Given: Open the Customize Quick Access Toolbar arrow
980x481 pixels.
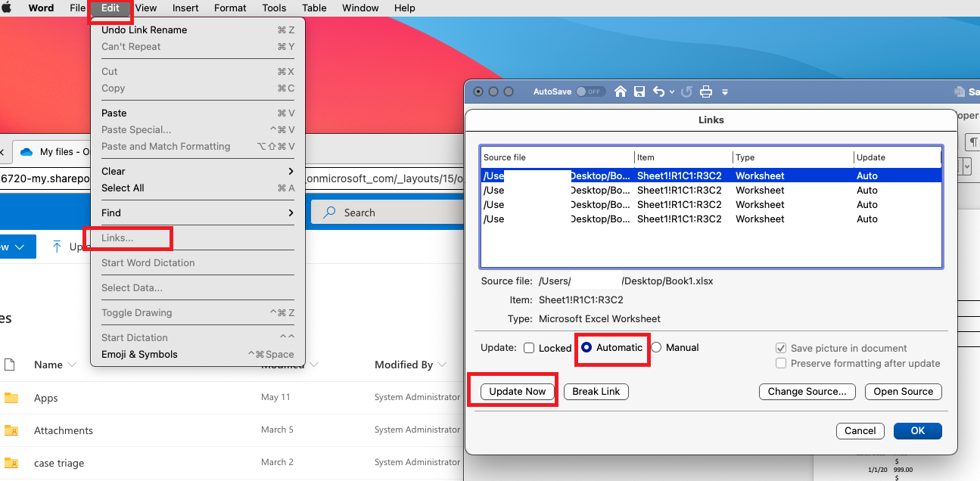Looking at the screenshot, I should (724, 92).
